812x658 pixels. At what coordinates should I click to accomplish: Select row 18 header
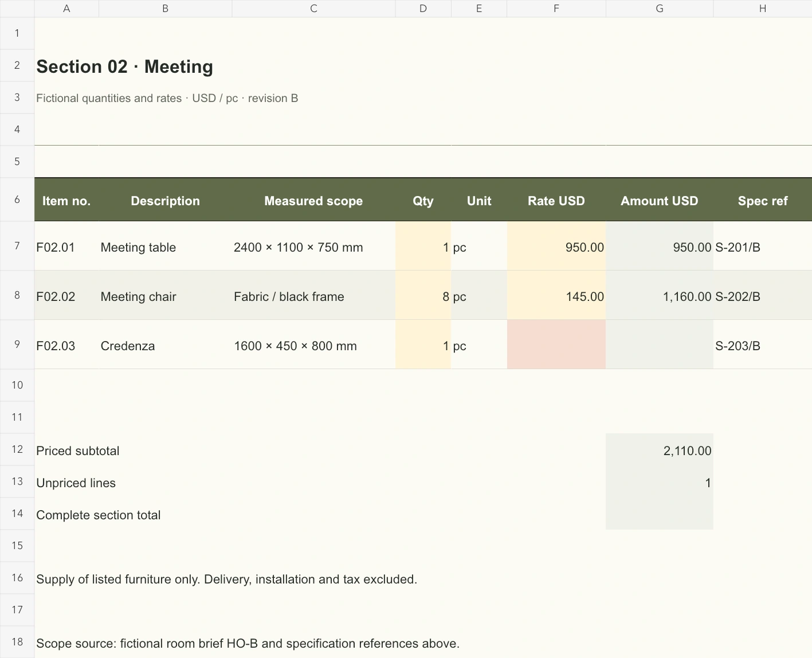[17, 642]
